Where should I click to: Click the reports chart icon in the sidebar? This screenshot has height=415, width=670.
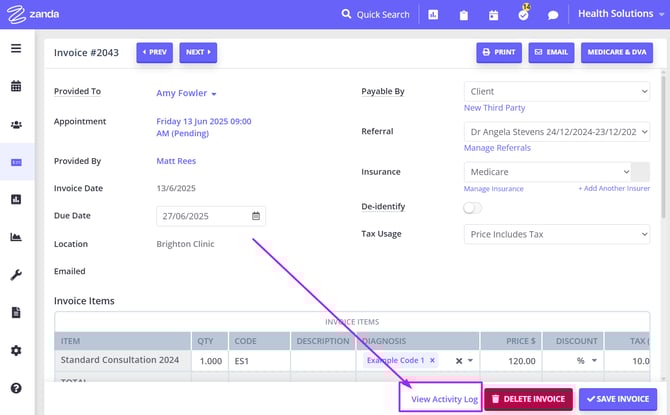tap(16, 237)
